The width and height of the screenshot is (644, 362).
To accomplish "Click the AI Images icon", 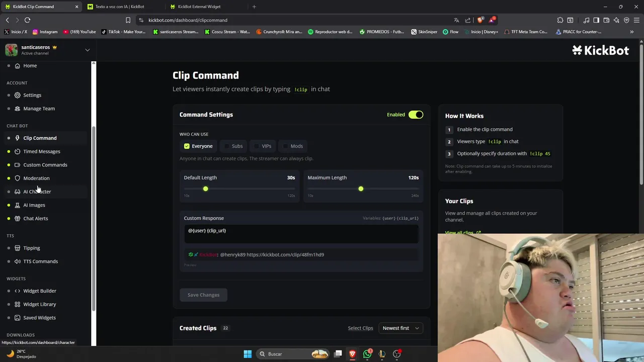I will (x=18, y=205).
